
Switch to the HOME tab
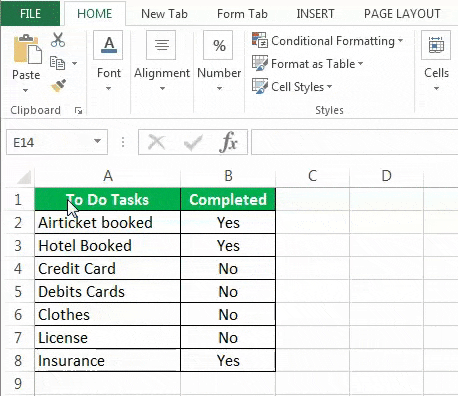pyautogui.click(x=95, y=14)
